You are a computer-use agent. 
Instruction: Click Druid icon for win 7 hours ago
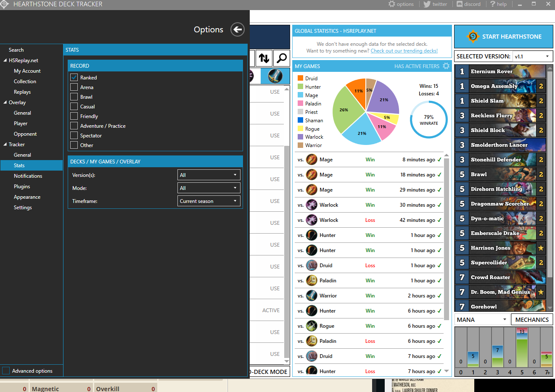click(312, 356)
